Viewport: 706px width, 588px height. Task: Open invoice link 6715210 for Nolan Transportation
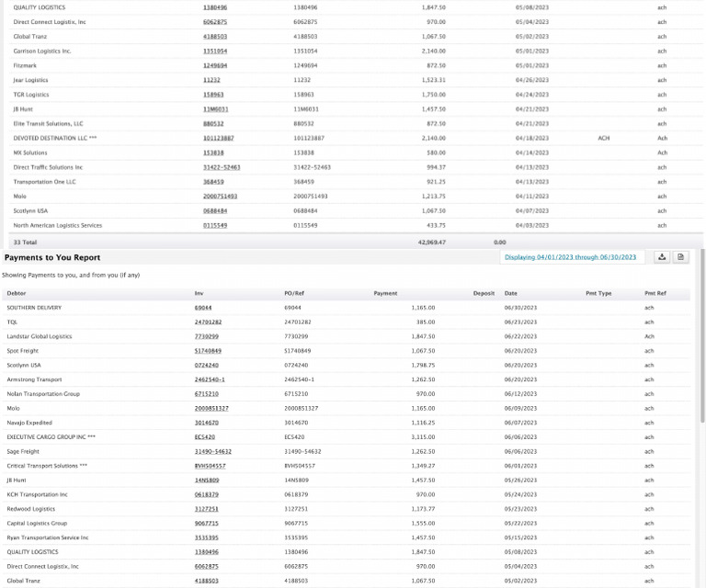[206, 394]
